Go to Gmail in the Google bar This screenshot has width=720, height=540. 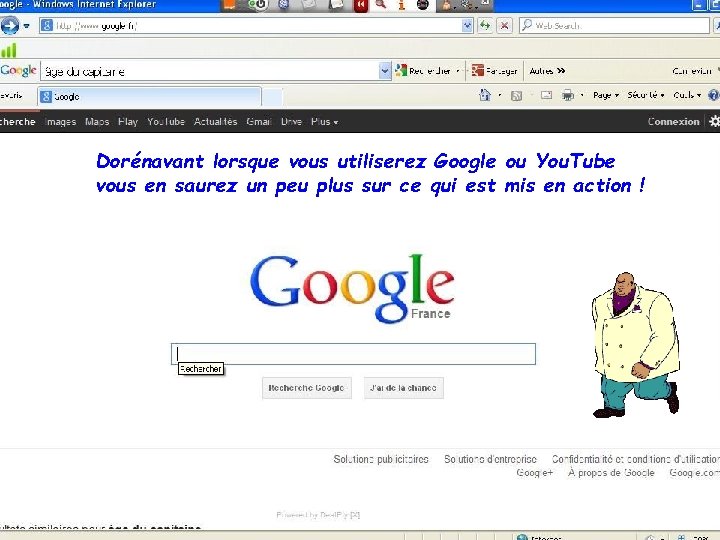click(259, 122)
